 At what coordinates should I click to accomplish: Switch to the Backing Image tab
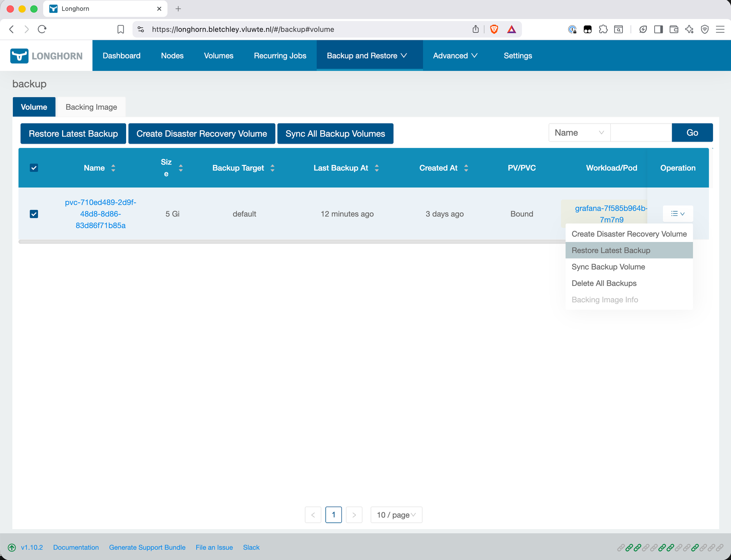[x=91, y=107]
